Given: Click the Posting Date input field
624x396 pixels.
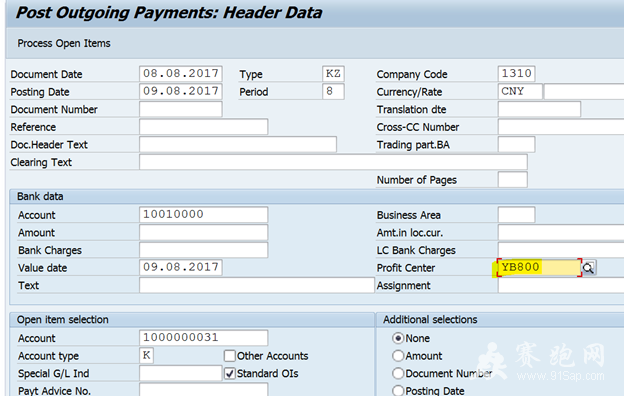Looking at the screenshot, I should pyautogui.click(x=181, y=92).
